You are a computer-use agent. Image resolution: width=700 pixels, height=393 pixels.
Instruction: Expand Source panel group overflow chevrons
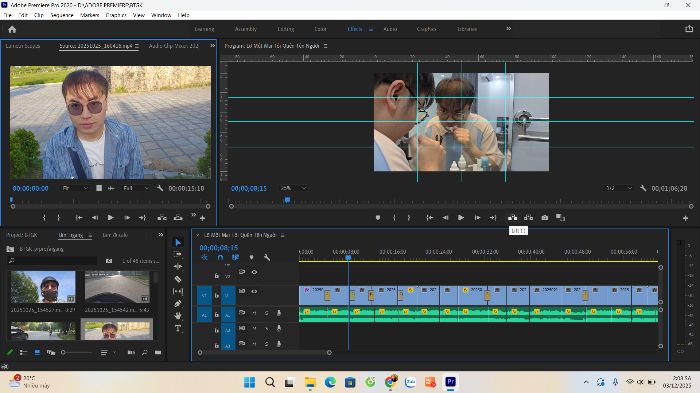coord(212,46)
